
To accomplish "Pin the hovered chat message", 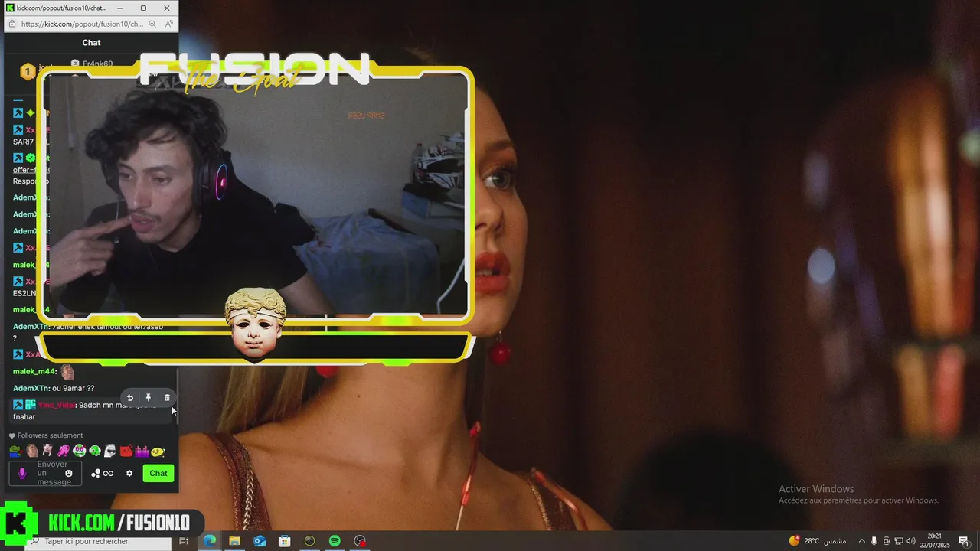I will click(x=149, y=398).
